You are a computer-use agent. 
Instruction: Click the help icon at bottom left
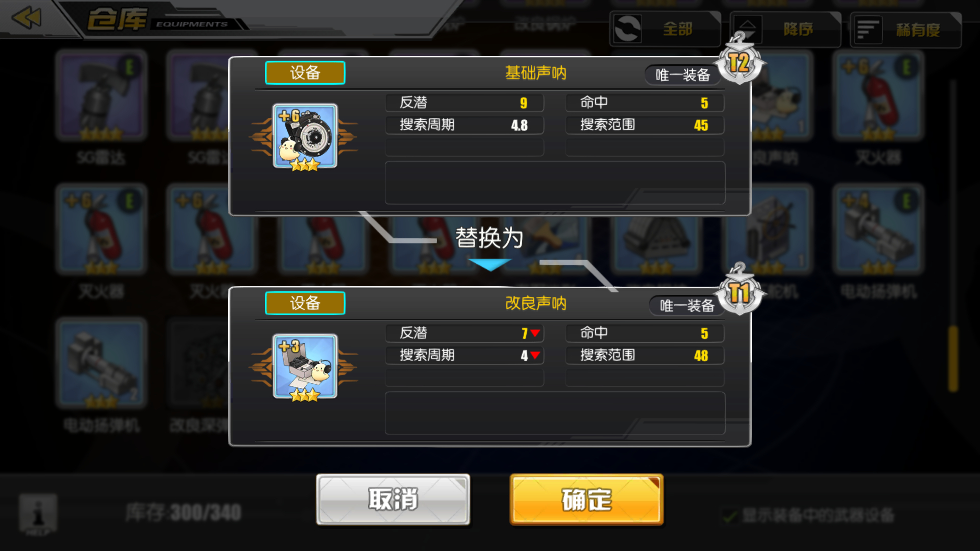coord(38,514)
